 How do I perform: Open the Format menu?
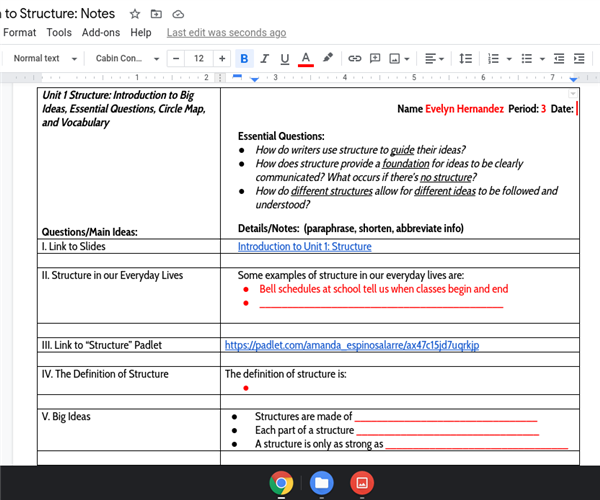(19, 33)
